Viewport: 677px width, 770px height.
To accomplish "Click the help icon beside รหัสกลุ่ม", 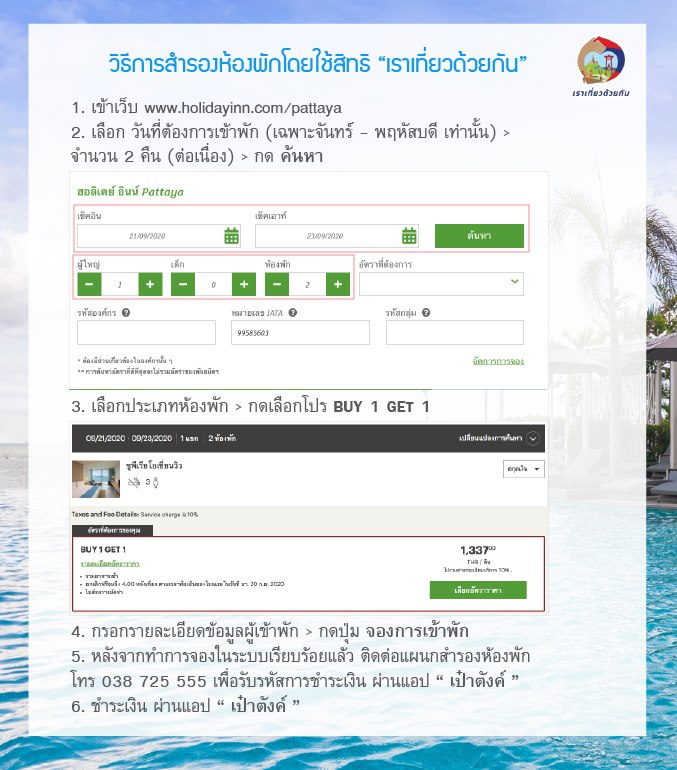I will pos(426,312).
